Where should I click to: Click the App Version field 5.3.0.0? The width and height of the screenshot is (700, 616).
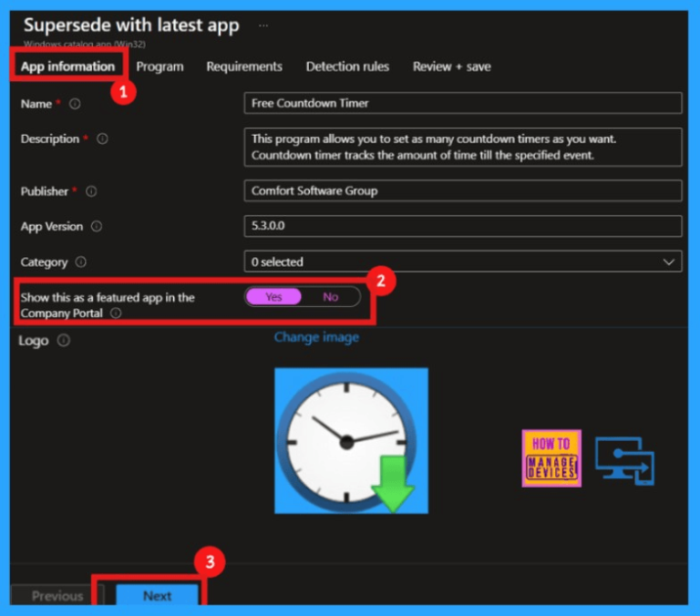coord(463,226)
